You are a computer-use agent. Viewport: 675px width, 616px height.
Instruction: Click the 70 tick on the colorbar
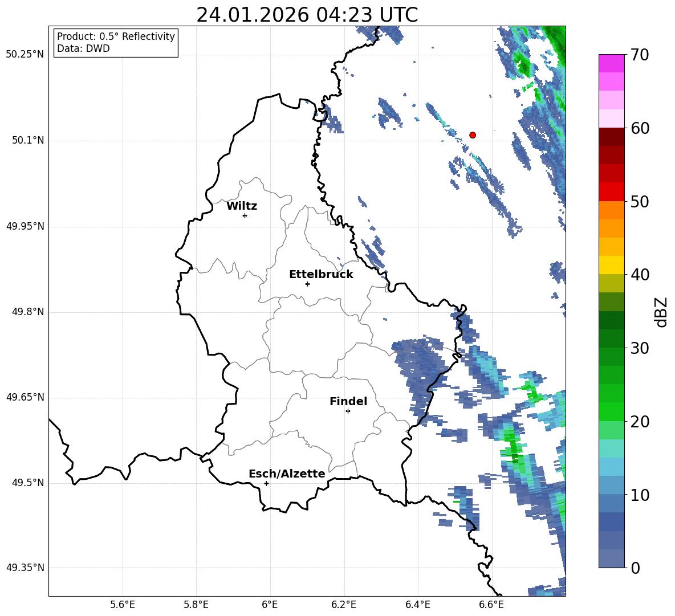(x=640, y=55)
